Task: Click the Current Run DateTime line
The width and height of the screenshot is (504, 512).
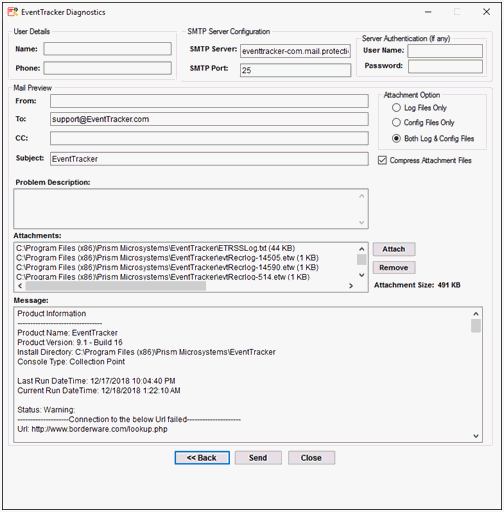Action: pyautogui.click(x=99, y=390)
